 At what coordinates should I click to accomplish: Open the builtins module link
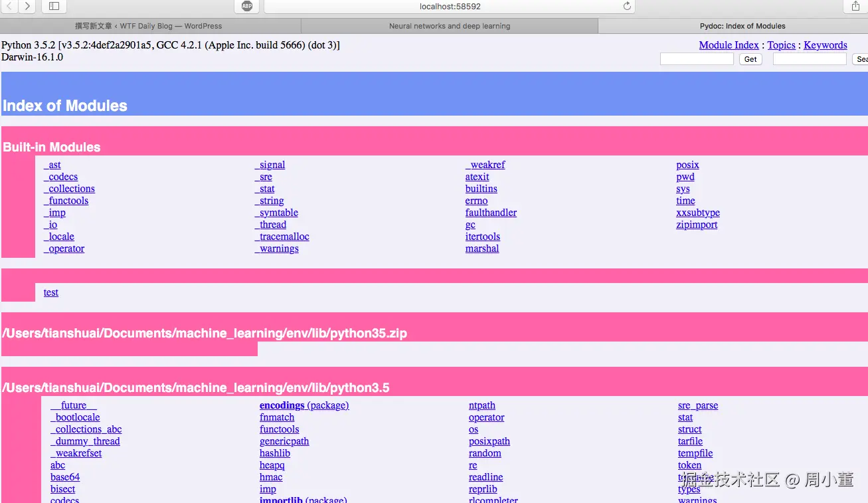(481, 189)
